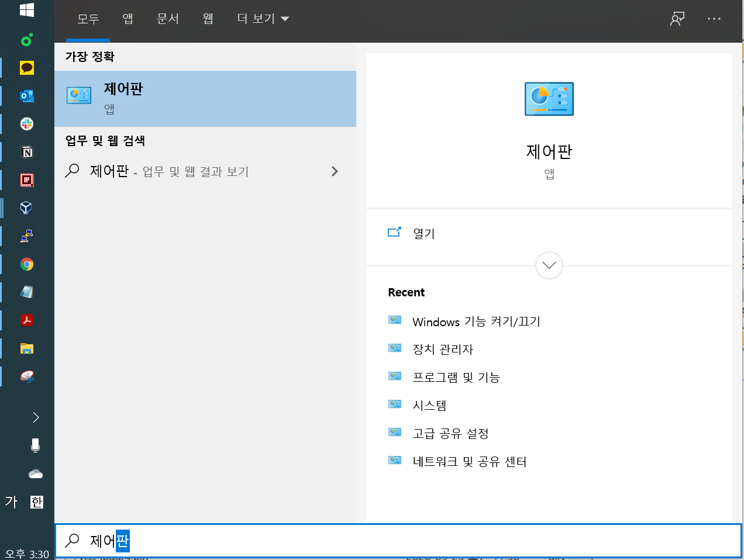Click in the 제어판 search input box
This screenshot has height=560, width=744.
(398, 541)
